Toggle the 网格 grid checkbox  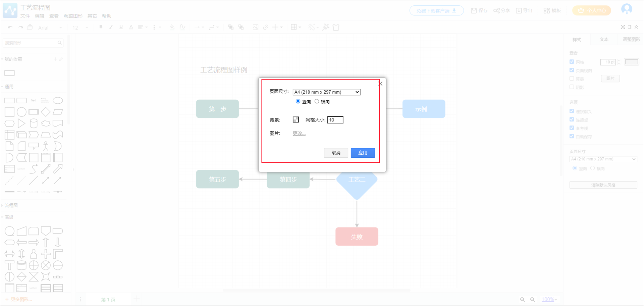572,62
